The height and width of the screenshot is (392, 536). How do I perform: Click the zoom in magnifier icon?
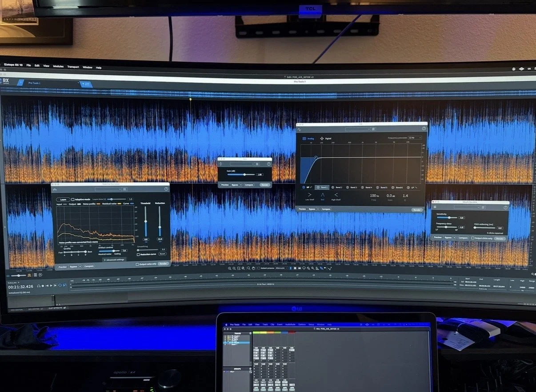230,268
